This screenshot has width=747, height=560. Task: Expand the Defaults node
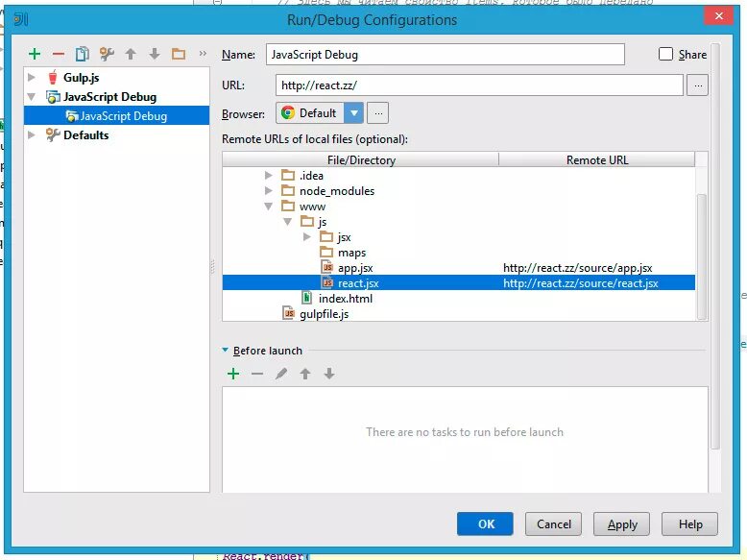tap(32, 134)
